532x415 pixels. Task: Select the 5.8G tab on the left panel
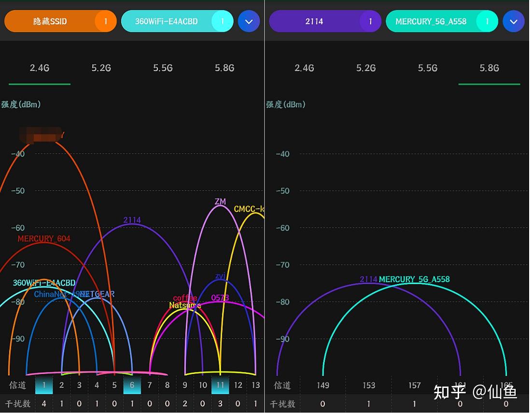[x=224, y=68]
